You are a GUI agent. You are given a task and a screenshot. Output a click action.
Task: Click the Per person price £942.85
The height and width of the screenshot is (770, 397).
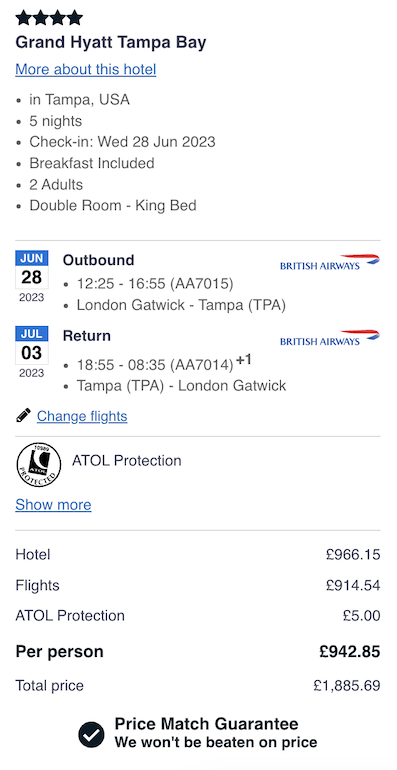coord(350,652)
